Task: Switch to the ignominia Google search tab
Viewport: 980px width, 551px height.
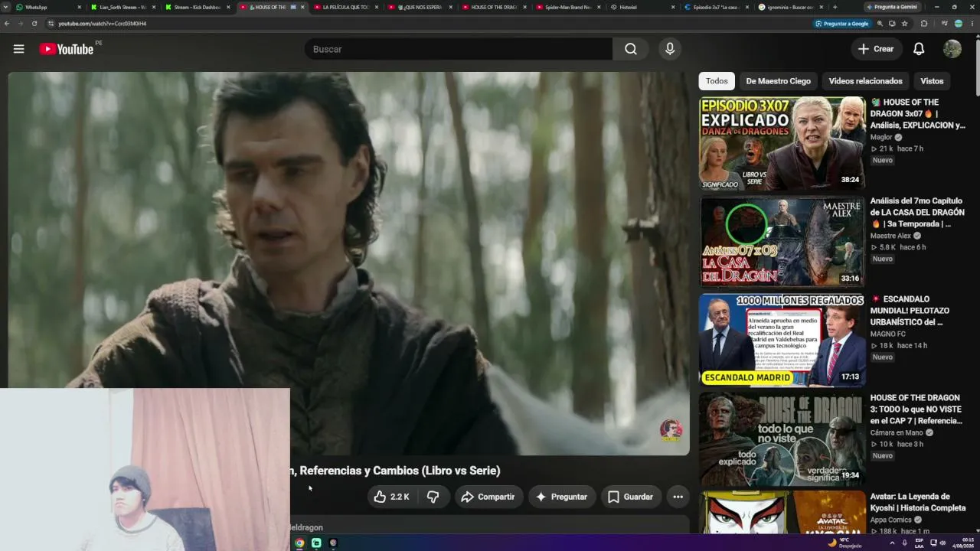Action: click(x=790, y=7)
